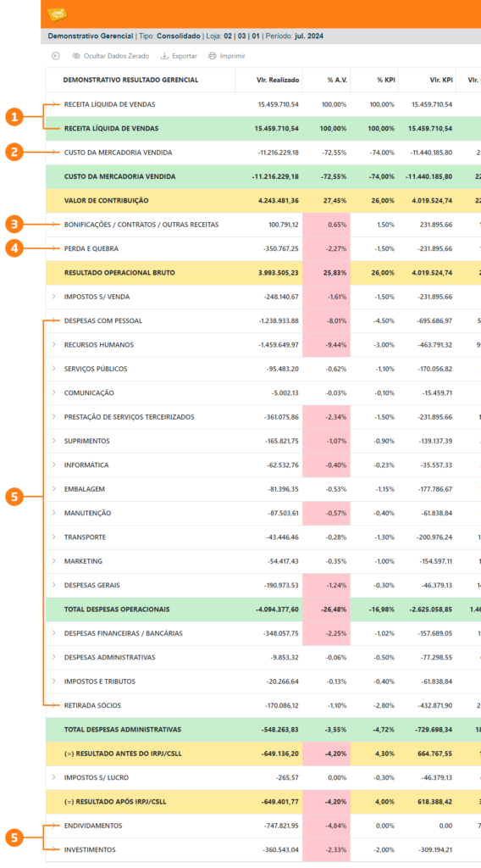Click value 664.767,55 in Vlr. KPI column
The width and height of the screenshot is (481, 868).
tap(434, 754)
